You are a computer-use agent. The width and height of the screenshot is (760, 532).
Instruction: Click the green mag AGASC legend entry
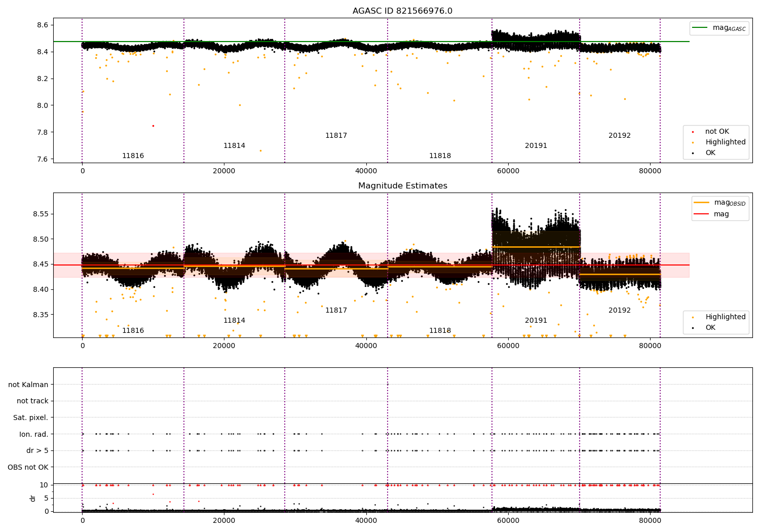coord(719,28)
